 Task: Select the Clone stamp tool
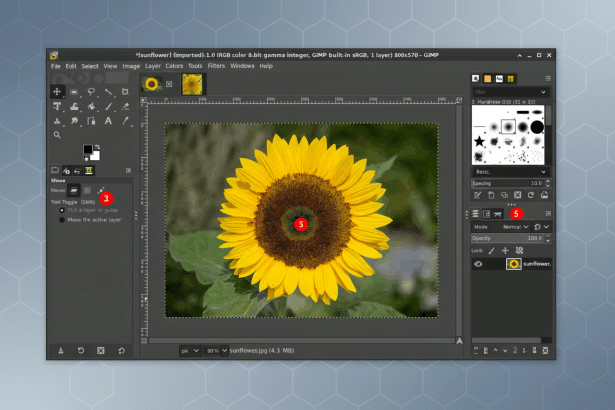[57, 121]
